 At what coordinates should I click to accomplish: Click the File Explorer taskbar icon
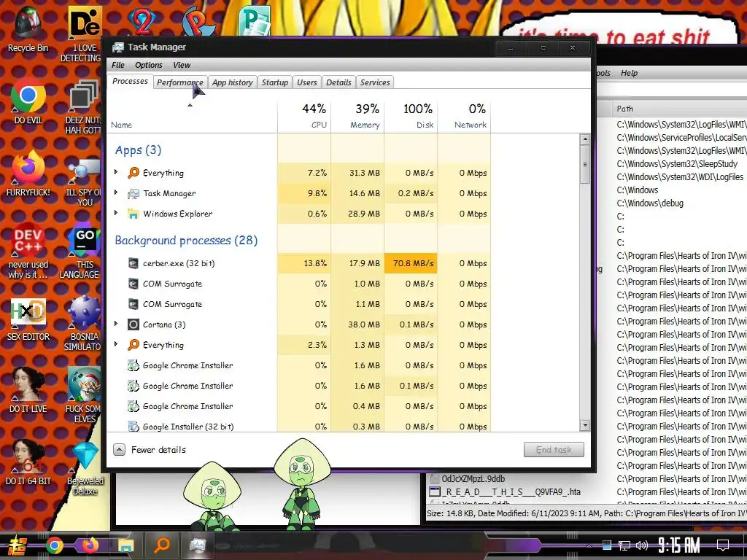(125, 545)
